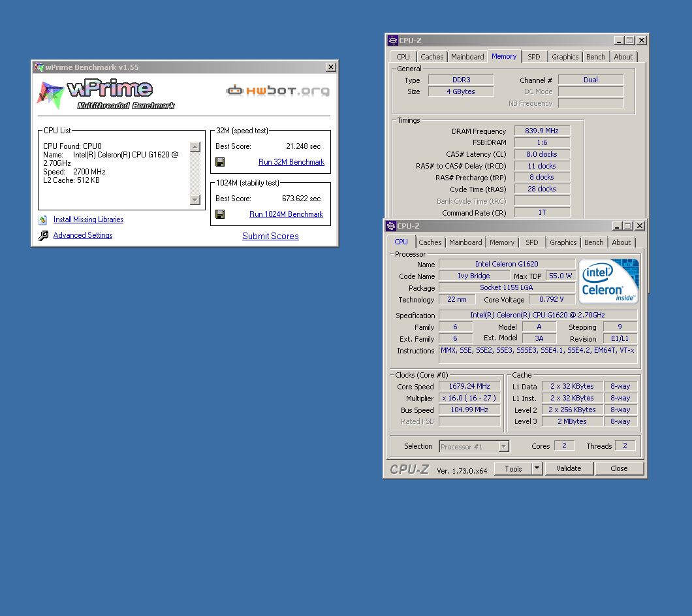Click the 1024M Best Score 673.622 sec

pos(302,199)
